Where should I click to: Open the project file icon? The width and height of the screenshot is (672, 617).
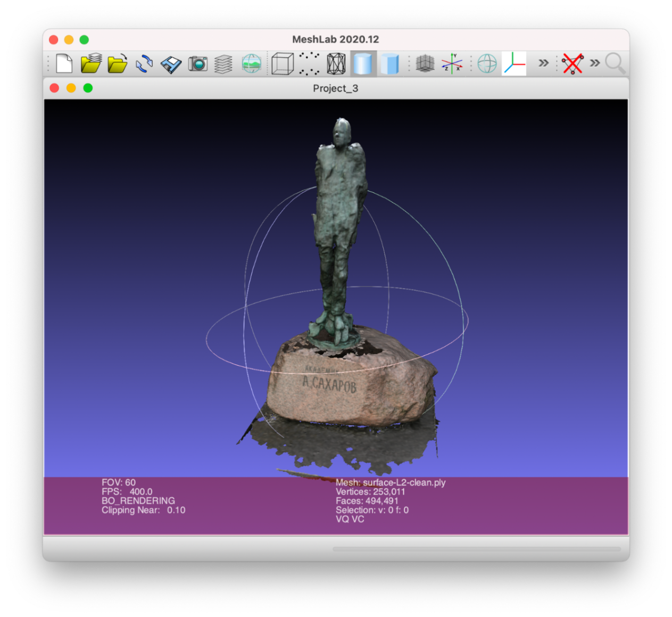click(x=91, y=63)
